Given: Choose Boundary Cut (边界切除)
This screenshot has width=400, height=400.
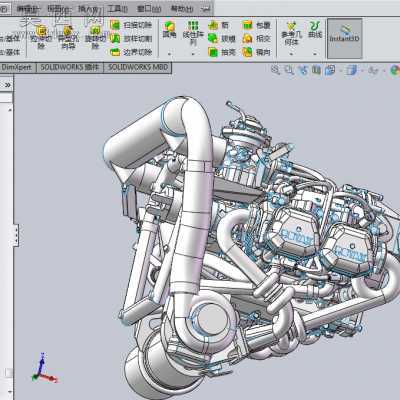Looking at the screenshot, I should (x=131, y=52).
